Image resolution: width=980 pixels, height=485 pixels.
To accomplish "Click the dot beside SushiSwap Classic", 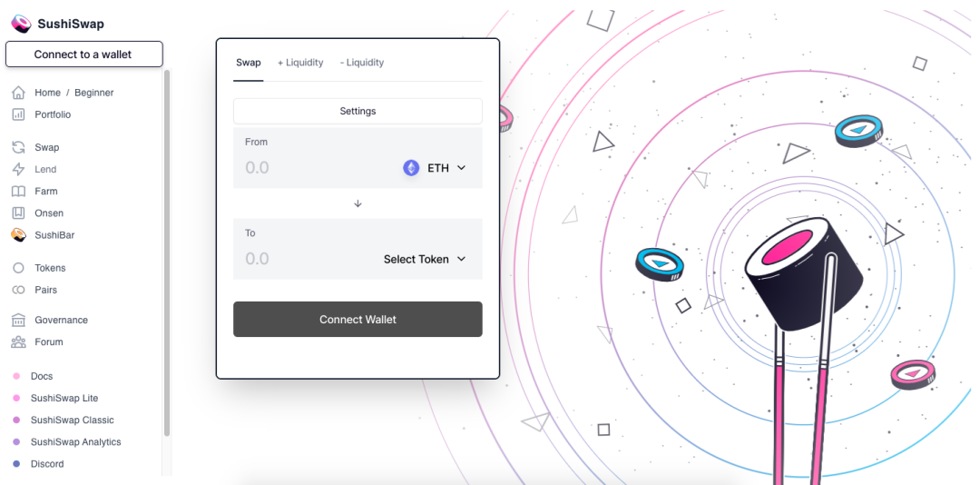I will (17, 420).
